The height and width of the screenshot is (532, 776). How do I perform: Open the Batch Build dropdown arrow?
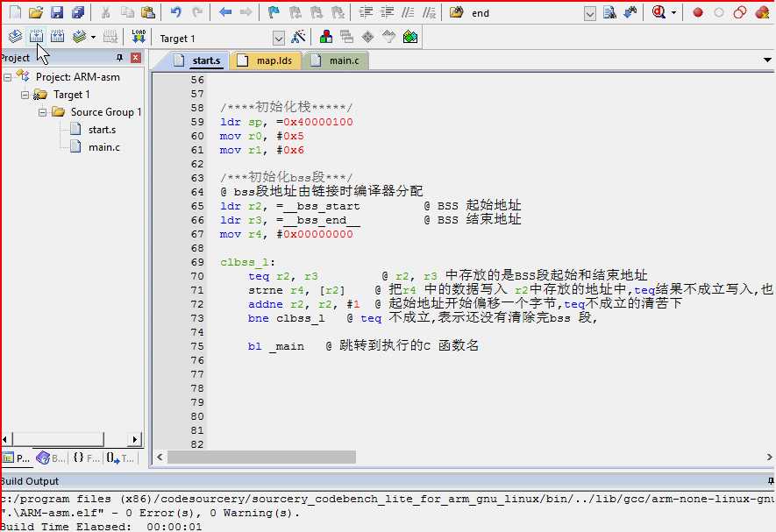click(x=93, y=37)
